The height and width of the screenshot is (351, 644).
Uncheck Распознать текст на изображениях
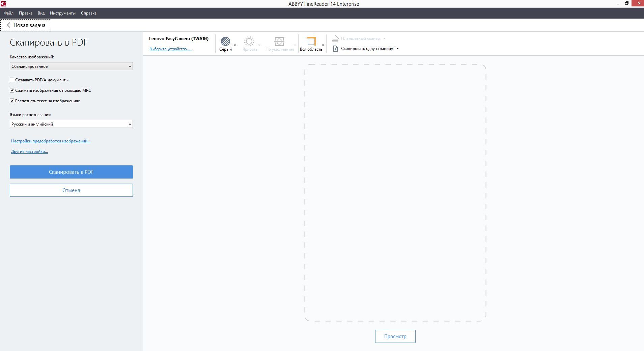pyautogui.click(x=12, y=101)
